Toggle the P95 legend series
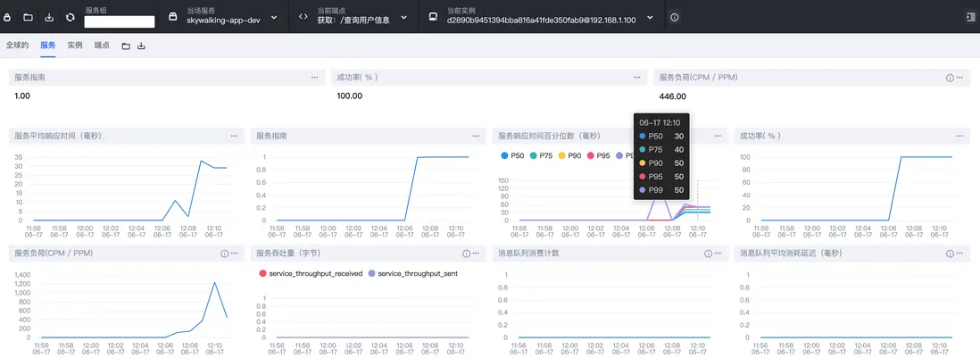The image size is (980, 358). click(599, 155)
